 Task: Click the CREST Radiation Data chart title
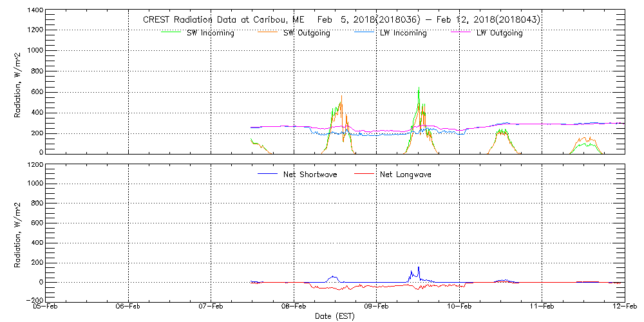(x=341, y=20)
